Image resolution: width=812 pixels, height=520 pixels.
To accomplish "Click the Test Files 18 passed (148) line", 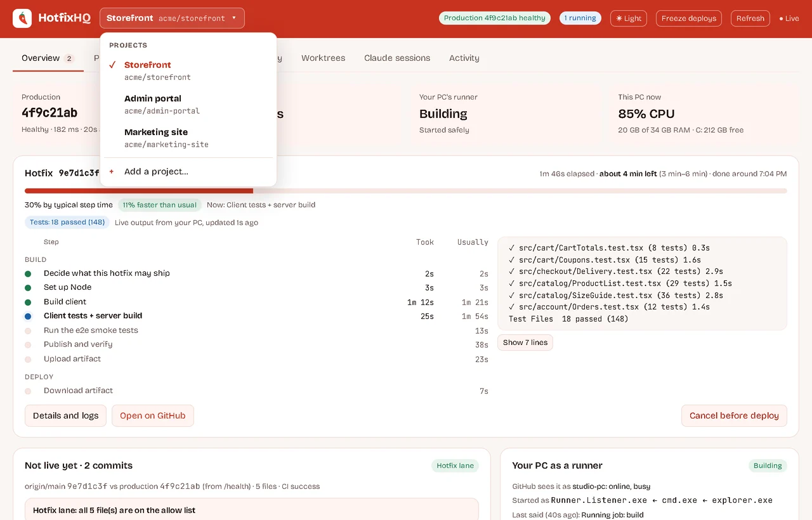I will [x=568, y=319].
